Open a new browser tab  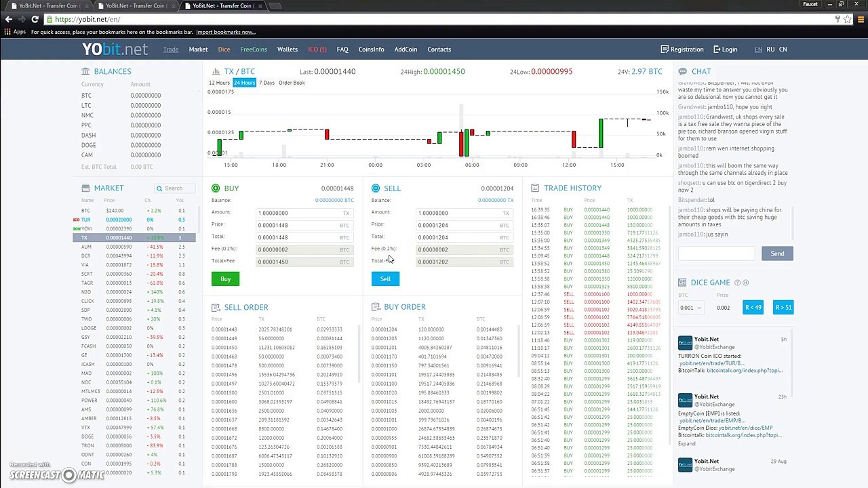[275, 5]
